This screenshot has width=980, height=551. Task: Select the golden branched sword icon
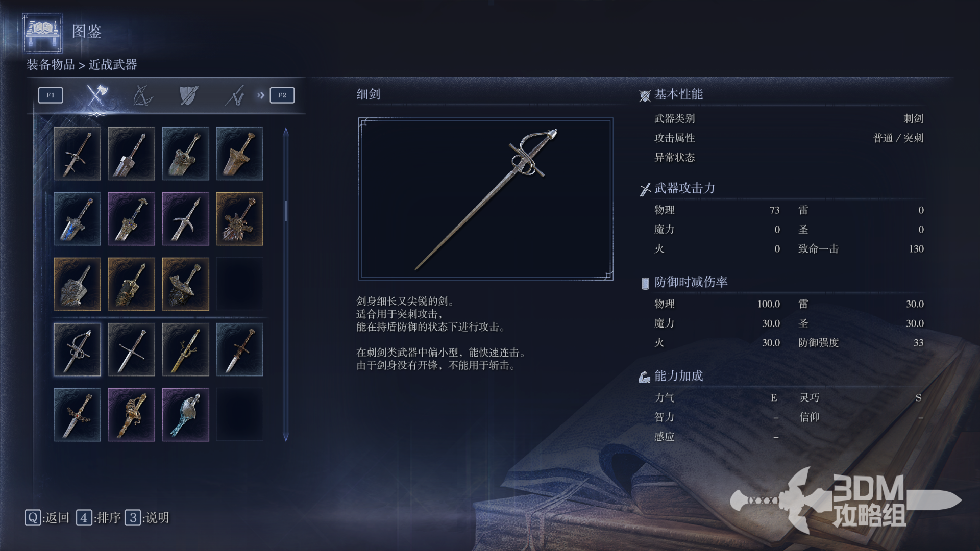pyautogui.click(x=185, y=349)
